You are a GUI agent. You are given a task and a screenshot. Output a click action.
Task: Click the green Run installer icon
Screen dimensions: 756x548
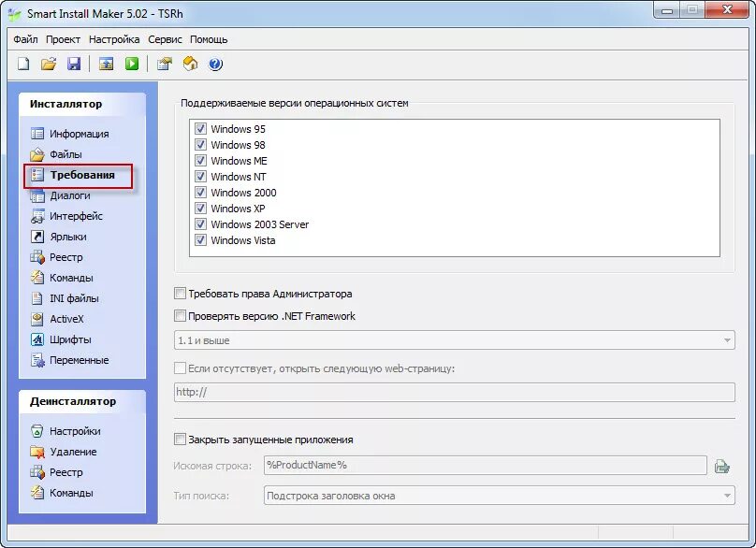pyautogui.click(x=132, y=64)
